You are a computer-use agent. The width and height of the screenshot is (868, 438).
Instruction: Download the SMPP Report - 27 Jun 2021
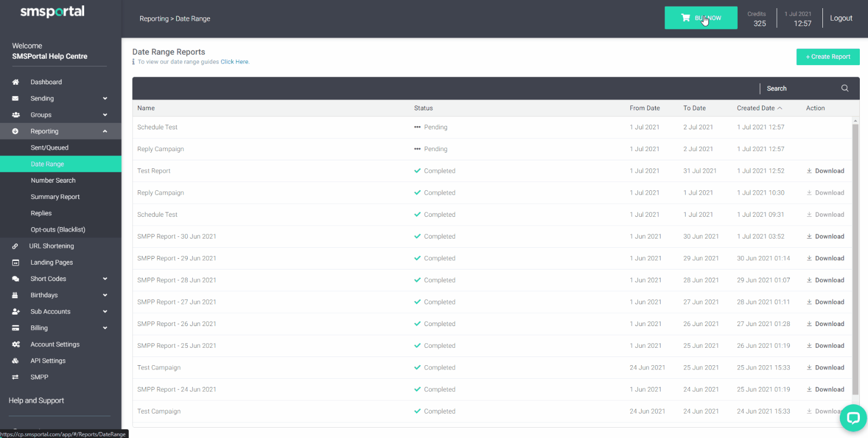click(x=826, y=302)
